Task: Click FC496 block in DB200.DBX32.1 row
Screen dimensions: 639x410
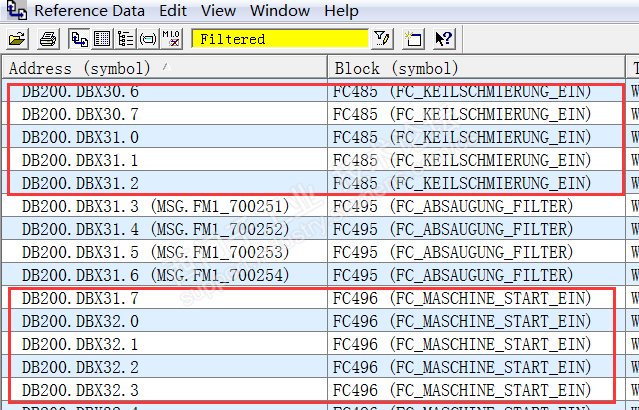Action: click(462, 344)
